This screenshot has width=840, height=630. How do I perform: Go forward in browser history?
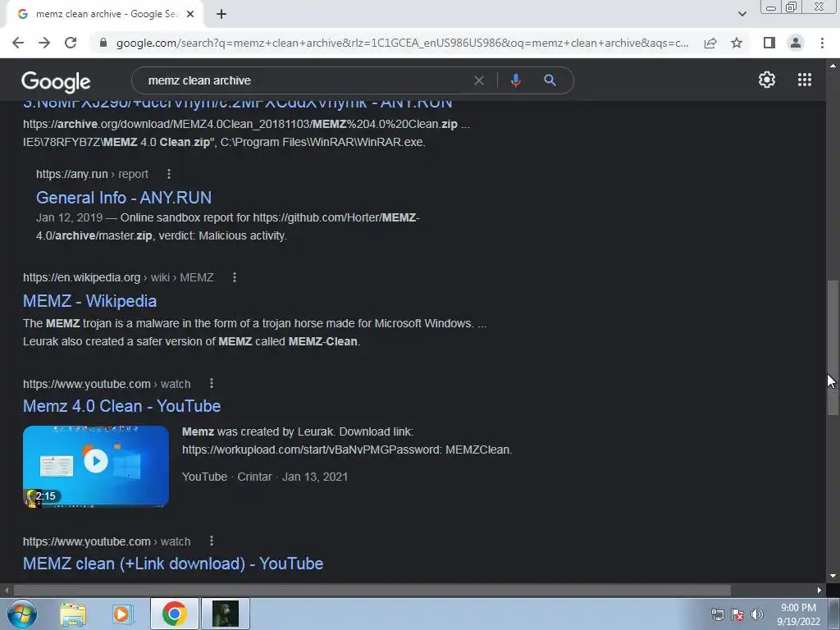pyautogui.click(x=44, y=43)
